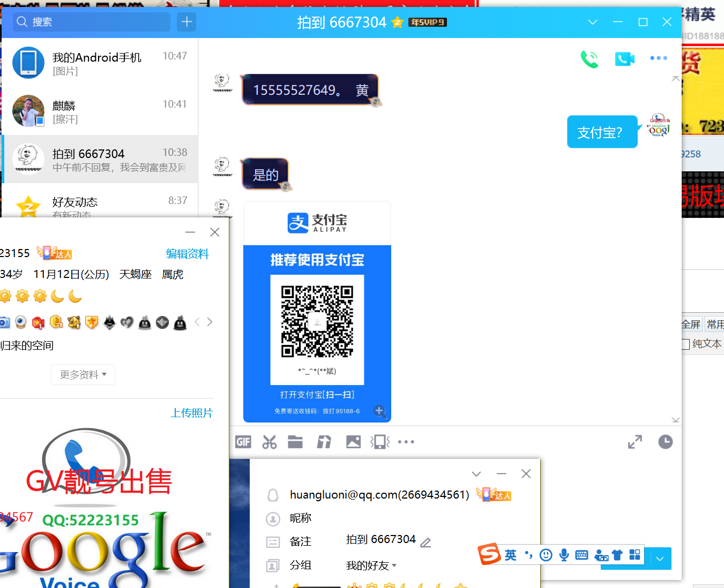Viewport: 724px width, 588px height.
Task: Click the plus button beside search
Action: coord(186,22)
